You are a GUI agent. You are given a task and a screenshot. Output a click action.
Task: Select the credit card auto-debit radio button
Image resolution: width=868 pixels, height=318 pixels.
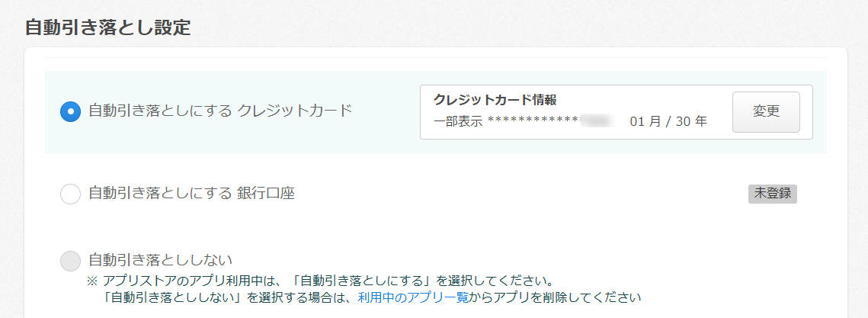tap(70, 111)
